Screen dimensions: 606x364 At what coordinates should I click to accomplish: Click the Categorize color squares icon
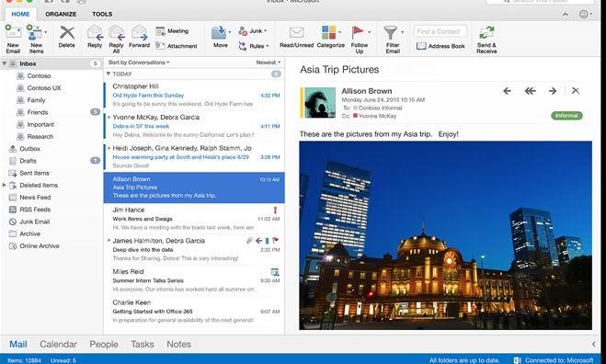coord(329,32)
